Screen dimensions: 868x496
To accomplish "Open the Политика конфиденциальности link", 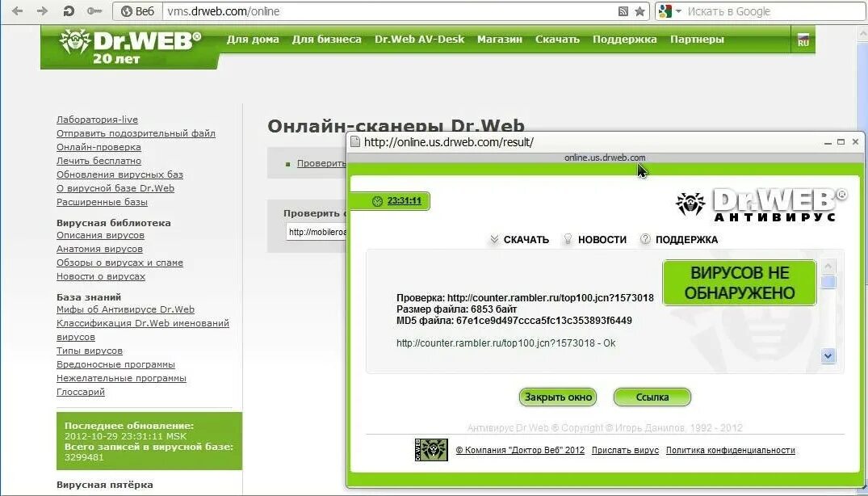I will click(731, 451).
